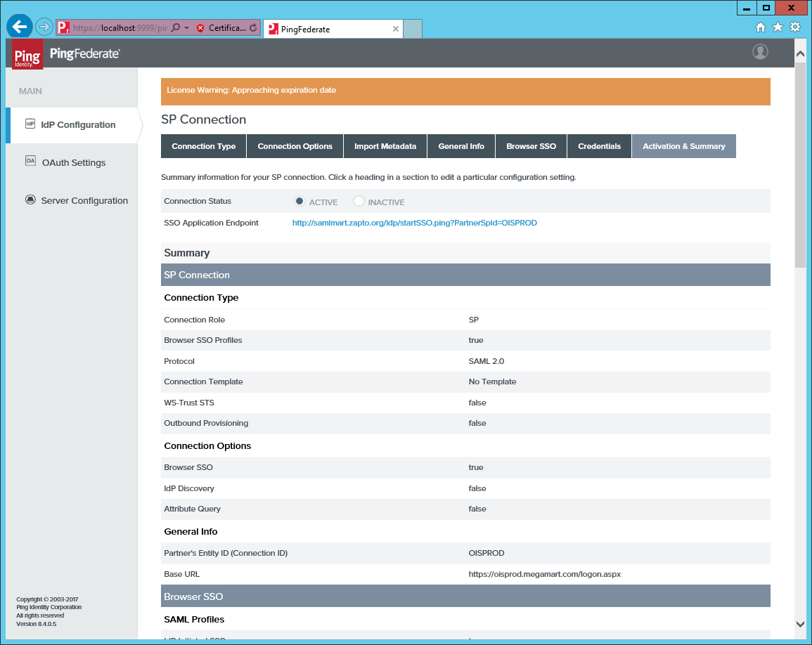Viewport: 812px width, 645px height.
Task: Click the Server Configuration sidebar icon
Action: (30, 200)
